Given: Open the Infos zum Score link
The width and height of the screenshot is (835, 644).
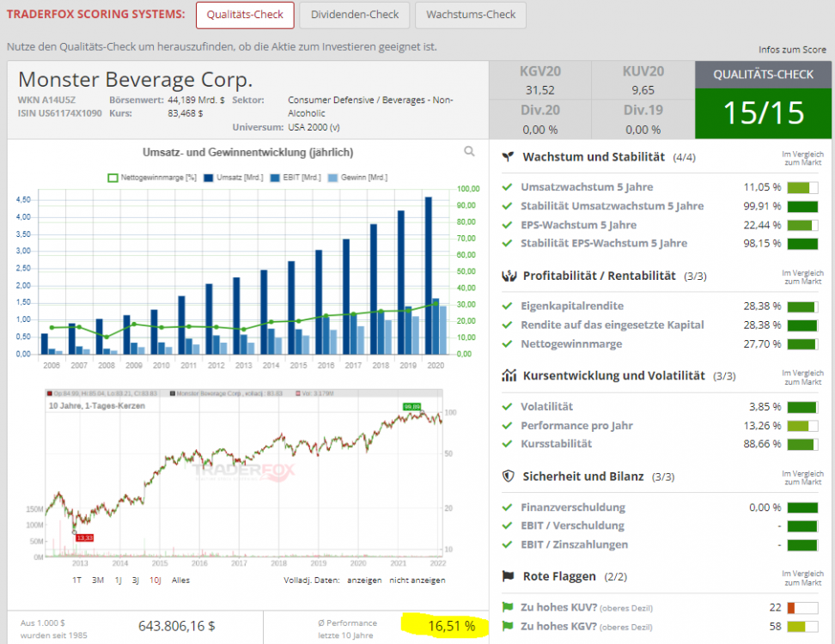Looking at the screenshot, I should (792, 50).
